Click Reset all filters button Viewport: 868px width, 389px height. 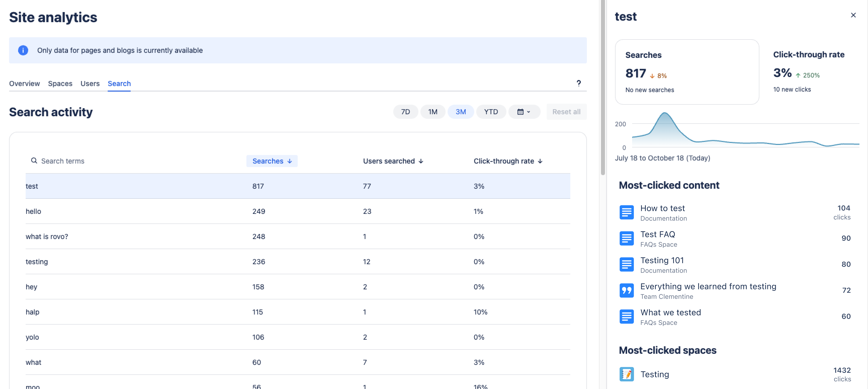(566, 111)
